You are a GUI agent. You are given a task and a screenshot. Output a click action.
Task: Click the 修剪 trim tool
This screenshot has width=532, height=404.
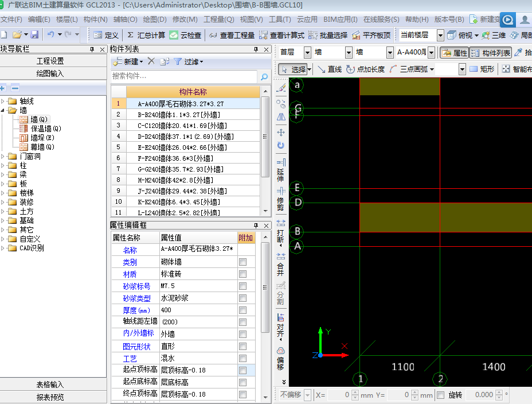(x=280, y=199)
